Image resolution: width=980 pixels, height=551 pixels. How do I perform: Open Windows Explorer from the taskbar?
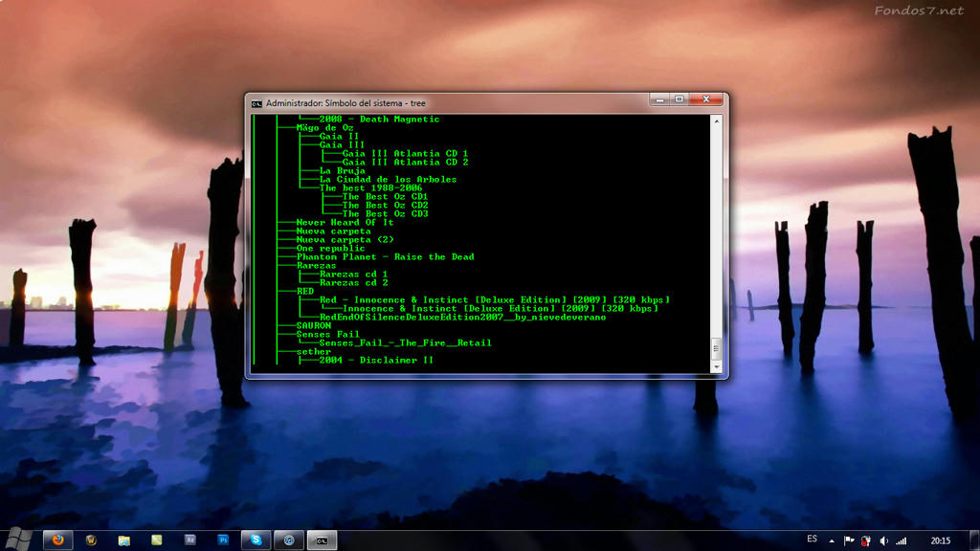[x=123, y=540]
